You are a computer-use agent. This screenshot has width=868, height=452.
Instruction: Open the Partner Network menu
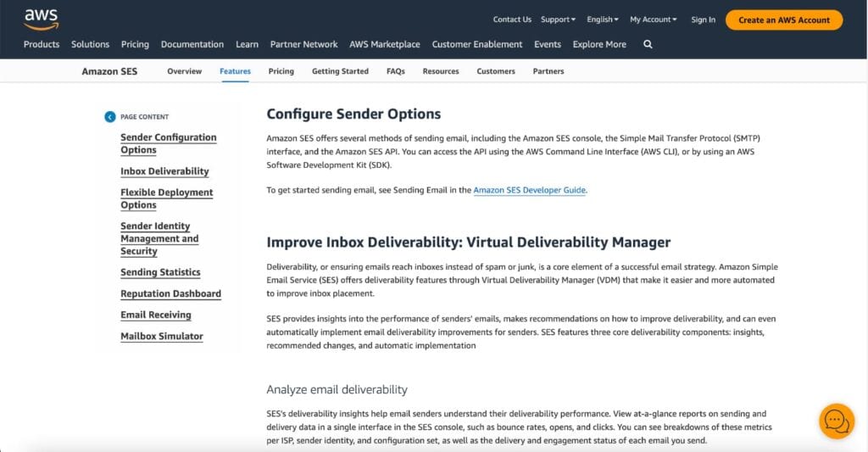click(304, 44)
